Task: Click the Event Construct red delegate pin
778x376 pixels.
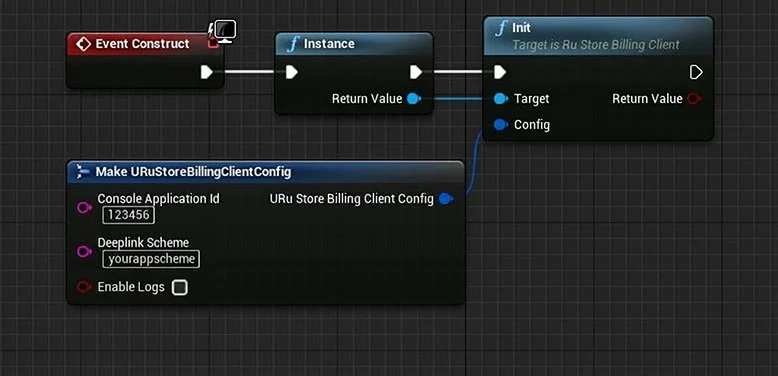Action: click(212, 43)
